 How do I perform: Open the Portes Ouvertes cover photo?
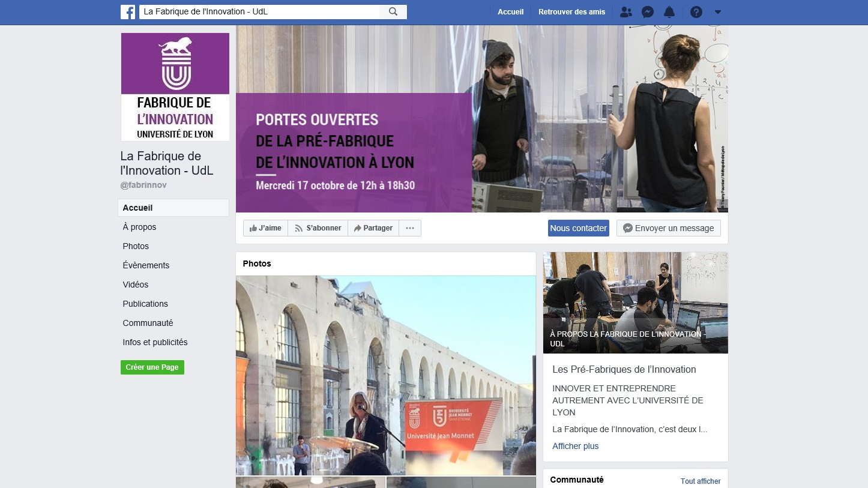(x=482, y=119)
